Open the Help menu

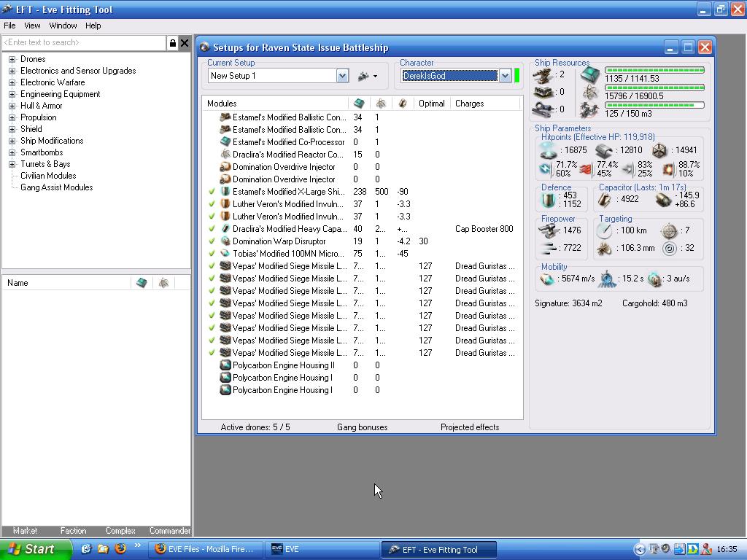point(93,26)
